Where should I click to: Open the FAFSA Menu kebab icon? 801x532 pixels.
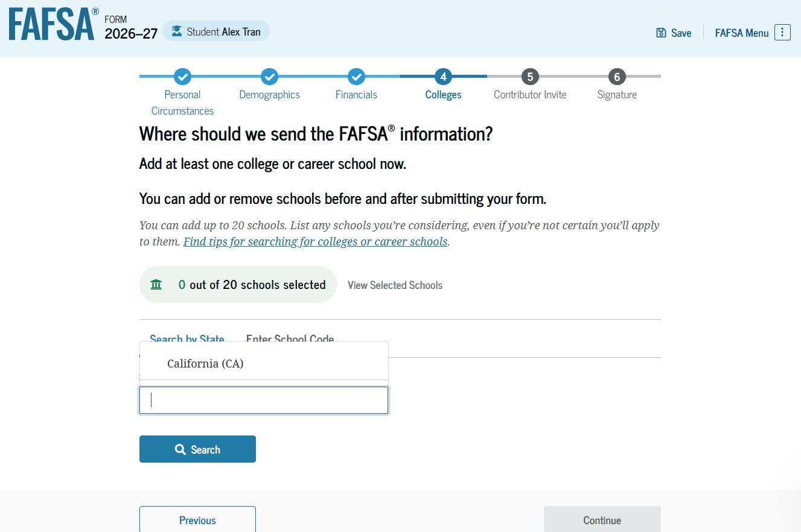[x=782, y=33]
